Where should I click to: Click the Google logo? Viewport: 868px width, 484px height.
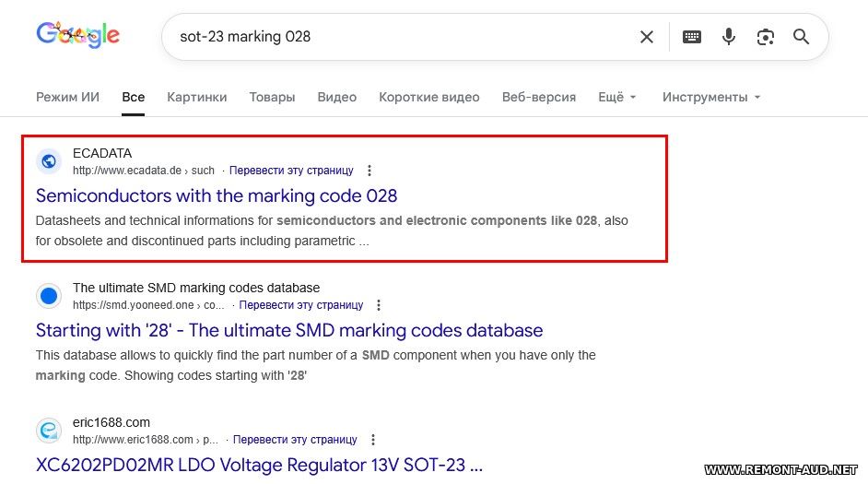77,36
